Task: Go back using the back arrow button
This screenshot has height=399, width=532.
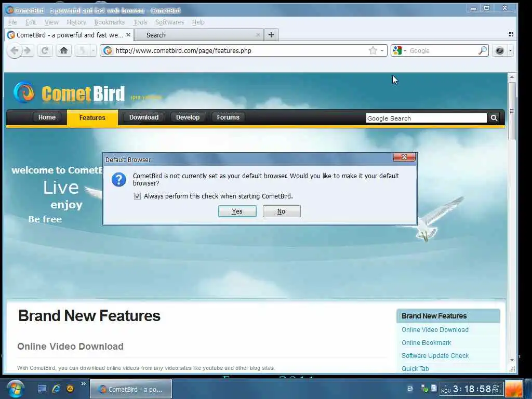Action: (15, 51)
